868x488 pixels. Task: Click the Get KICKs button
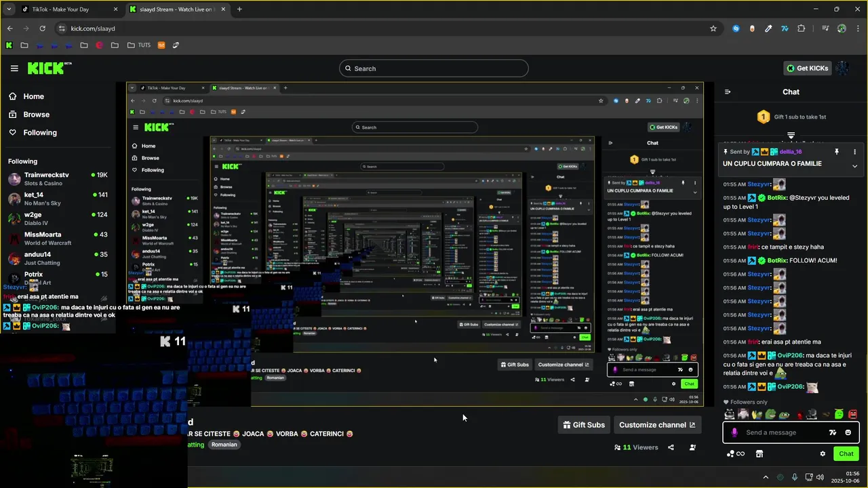(x=807, y=68)
